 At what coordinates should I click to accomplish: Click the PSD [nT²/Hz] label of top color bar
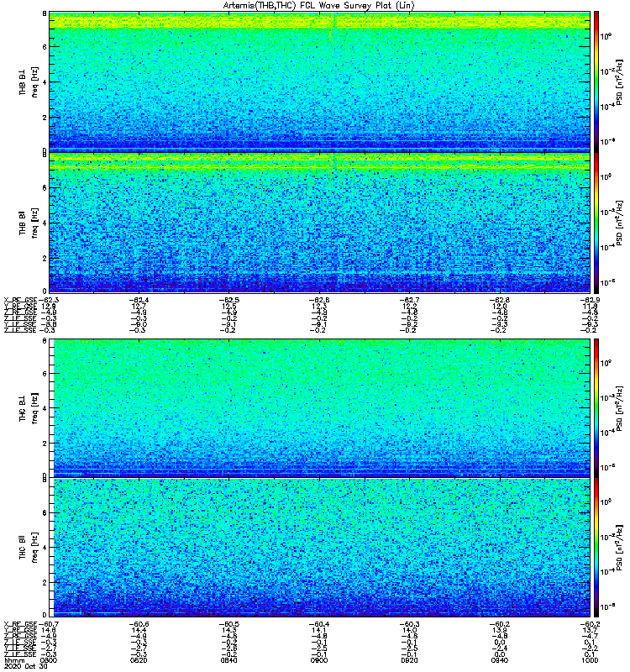[x=618, y=81]
